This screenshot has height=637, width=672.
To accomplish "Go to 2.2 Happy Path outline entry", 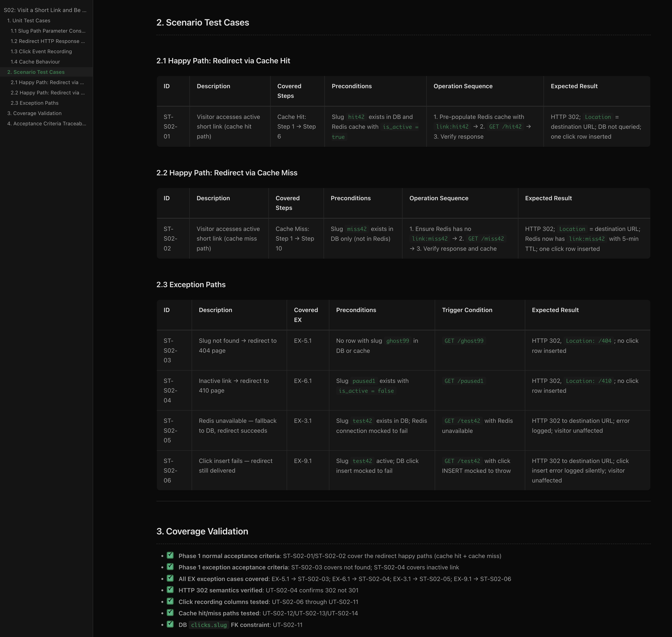I will tap(47, 93).
